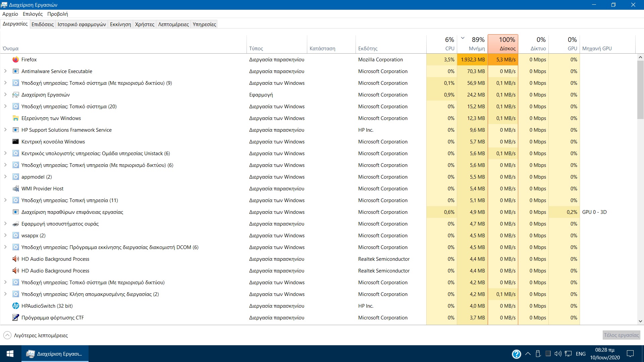The height and width of the screenshot is (362, 644).
Task: Click the scrollbar up arrow
Action: (x=640, y=57)
